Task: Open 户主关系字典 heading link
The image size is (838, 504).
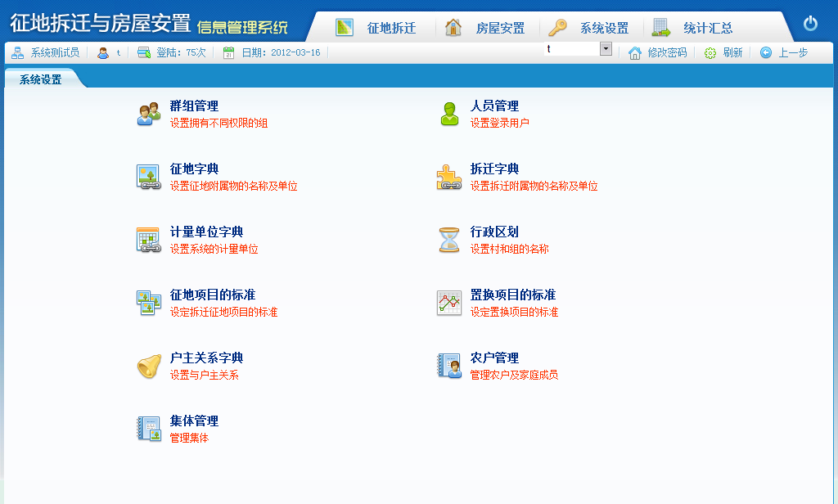Action: (x=206, y=358)
